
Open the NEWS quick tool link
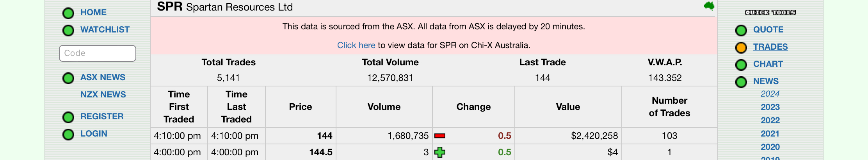(766, 81)
